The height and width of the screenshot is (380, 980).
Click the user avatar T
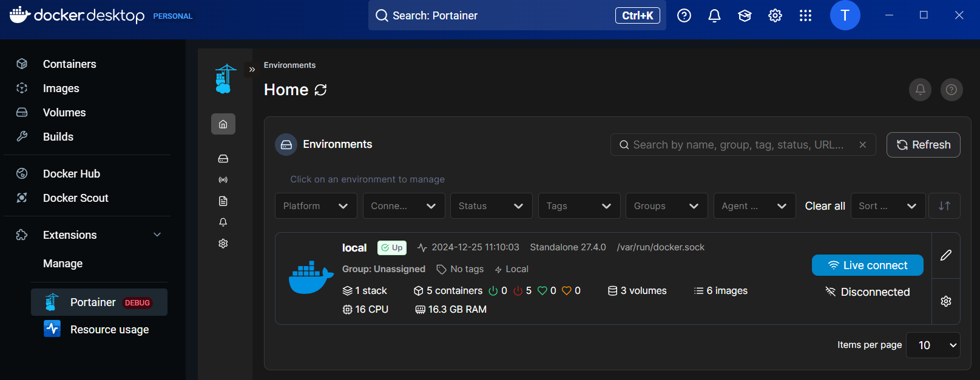click(845, 15)
